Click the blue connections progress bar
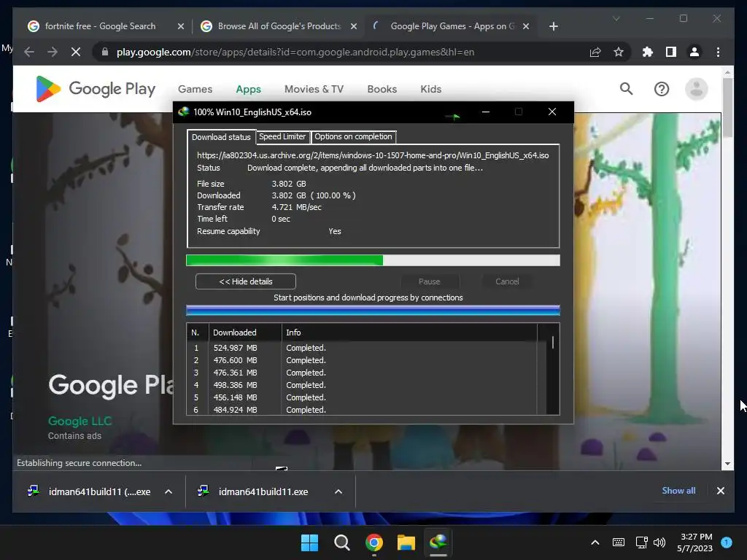This screenshot has width=747, height=560. [373, 311]
